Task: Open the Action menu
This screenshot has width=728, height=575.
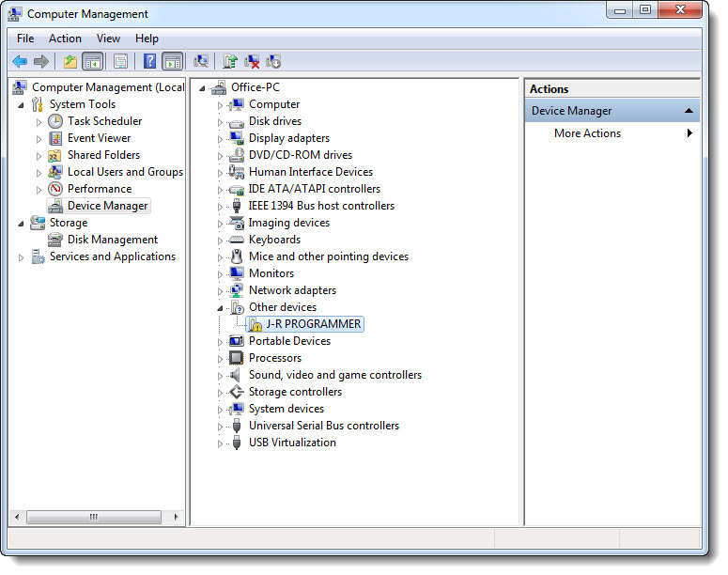Action: tap(65, 39)
